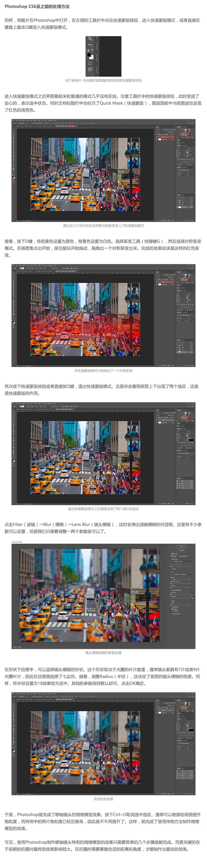Click caption "镜头模糊滤镜的参数设置"
This screenshot has width=207, height=868.
(x=103, y=653)
